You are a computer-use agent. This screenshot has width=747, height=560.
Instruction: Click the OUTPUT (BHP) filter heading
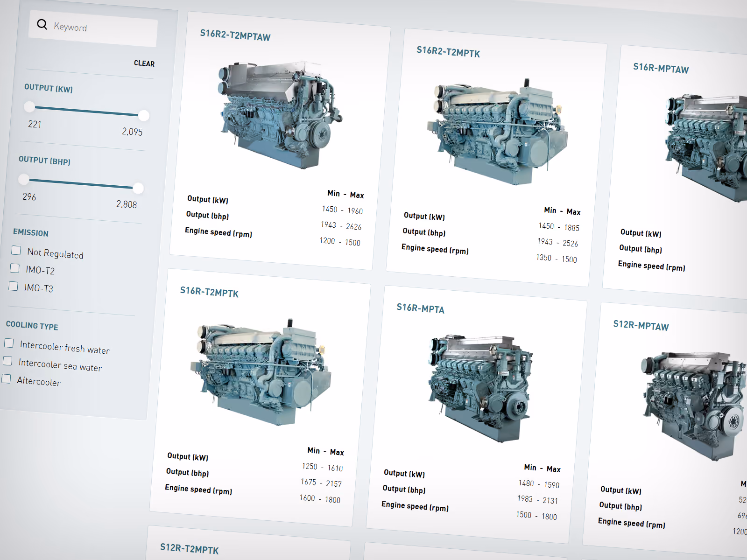click(45, 161)
